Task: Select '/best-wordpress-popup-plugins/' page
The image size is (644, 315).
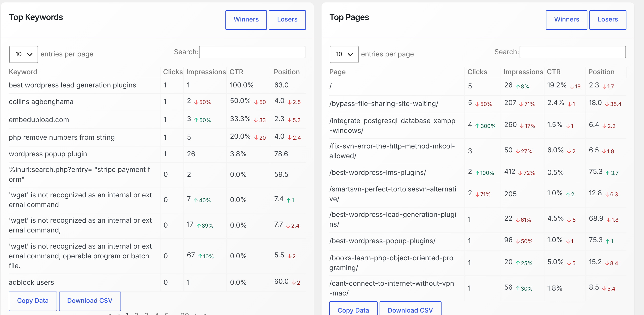Action: click(x=382, y=241)
